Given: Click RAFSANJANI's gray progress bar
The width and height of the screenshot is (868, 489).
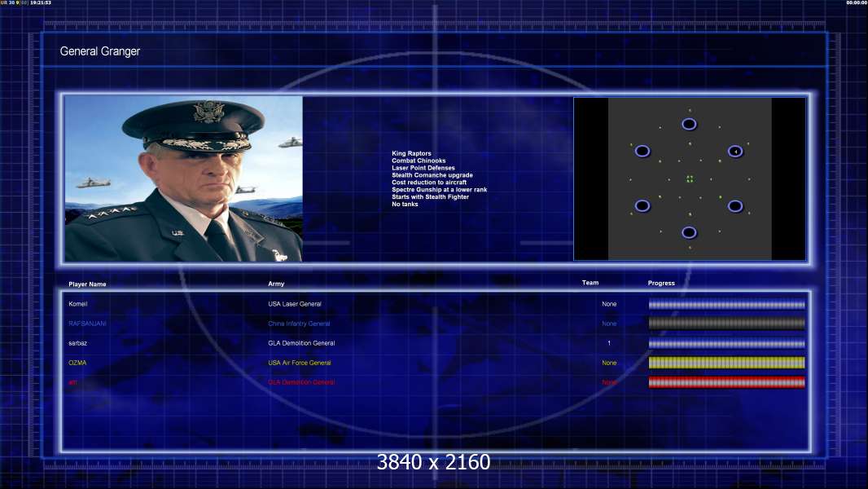Looking at the screenshot, I should (x=727, y=324).
